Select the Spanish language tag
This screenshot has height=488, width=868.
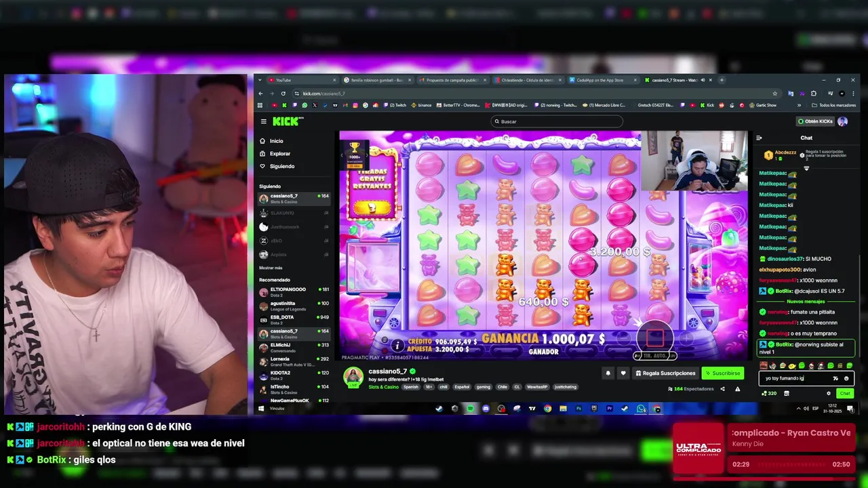(411, 387)
